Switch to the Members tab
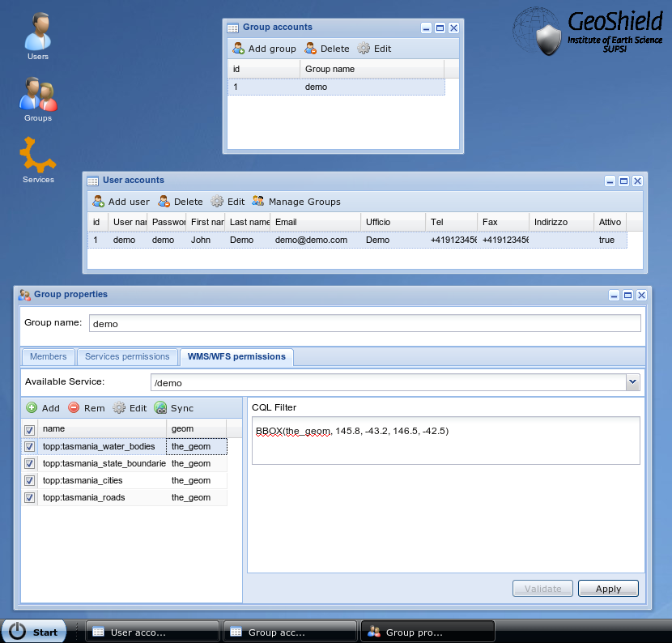This screenshot has height=643, width=672. point(48,356)
